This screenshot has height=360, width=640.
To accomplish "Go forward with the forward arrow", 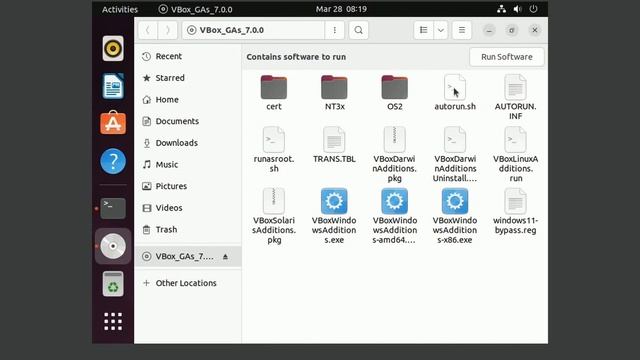I will pyautogui.click(x=167, y=30).
